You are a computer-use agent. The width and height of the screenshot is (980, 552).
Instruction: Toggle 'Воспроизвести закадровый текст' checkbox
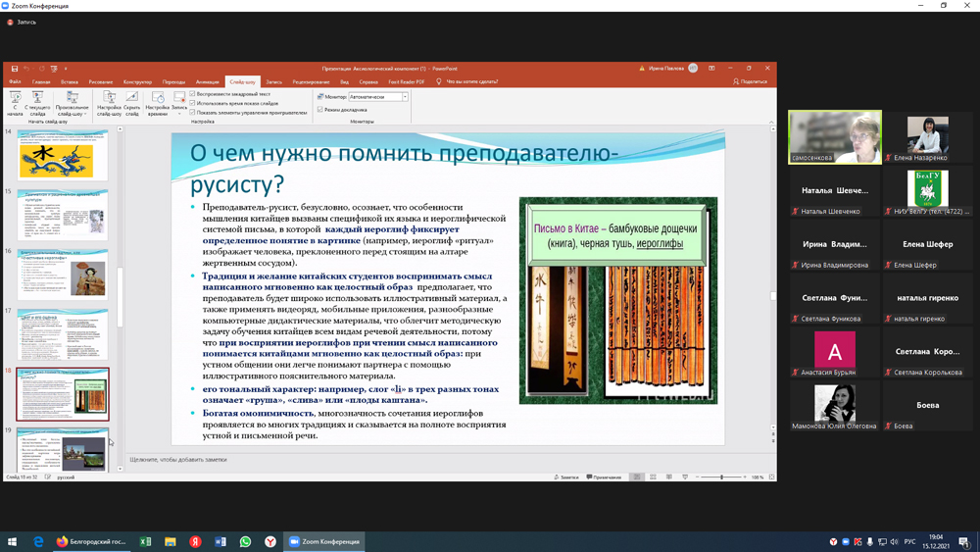pos(193,94)
